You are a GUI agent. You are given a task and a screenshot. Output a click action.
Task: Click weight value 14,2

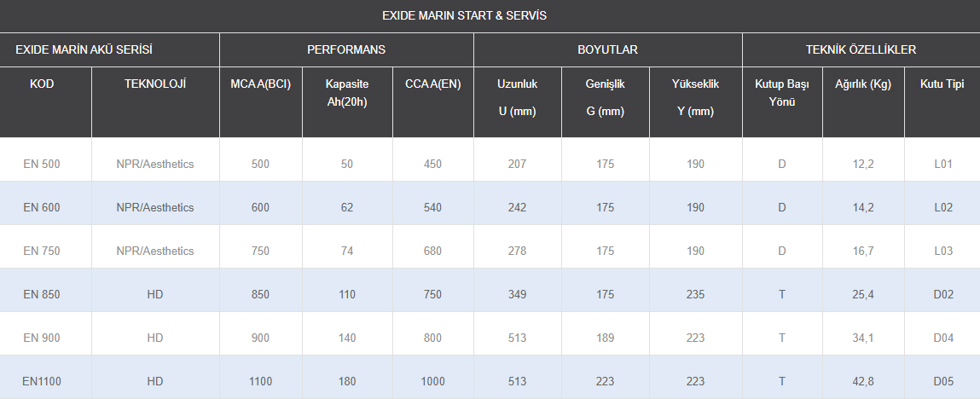coord(862,207)
